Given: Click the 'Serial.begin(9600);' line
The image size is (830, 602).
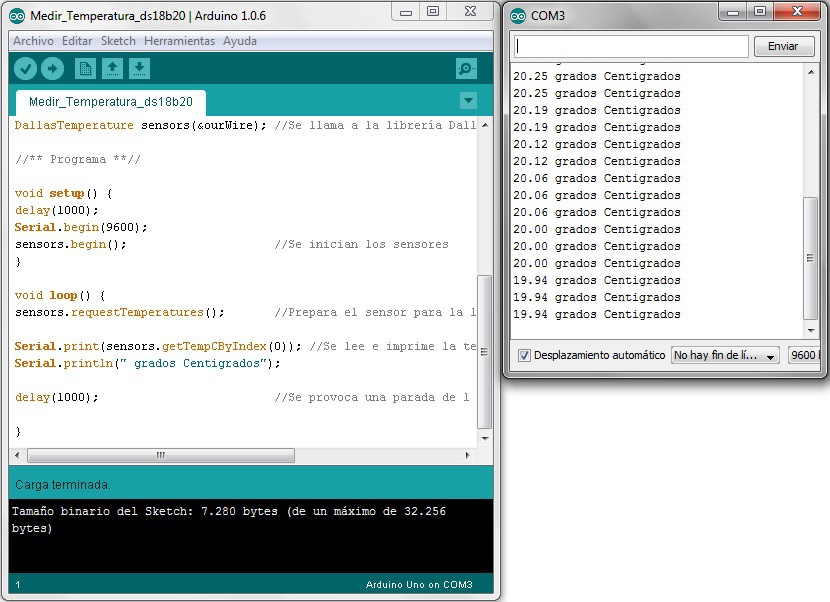Looking at the screenshot, I should tap(81, 227).
